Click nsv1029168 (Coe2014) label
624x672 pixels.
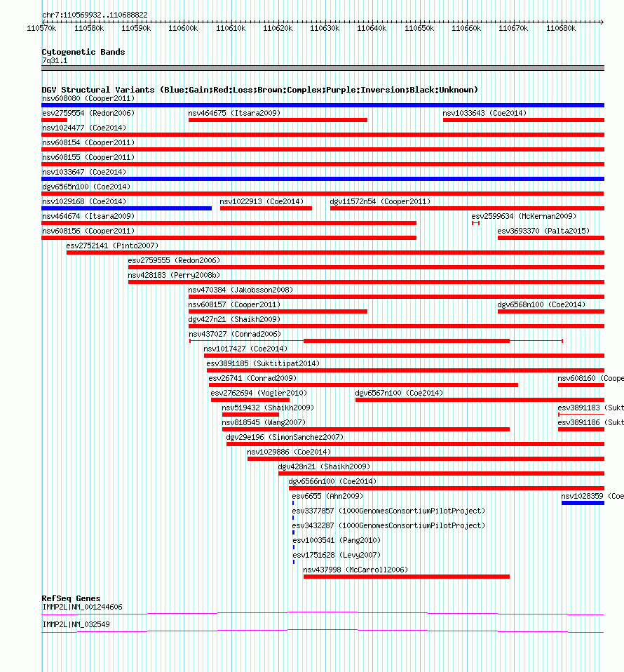point(84,201)
